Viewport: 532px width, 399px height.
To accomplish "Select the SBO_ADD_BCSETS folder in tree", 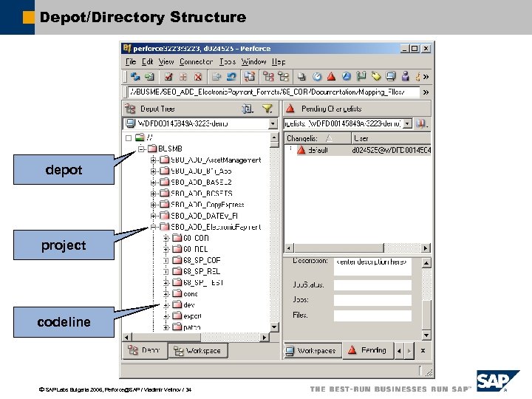I will (x=202, y=194).
